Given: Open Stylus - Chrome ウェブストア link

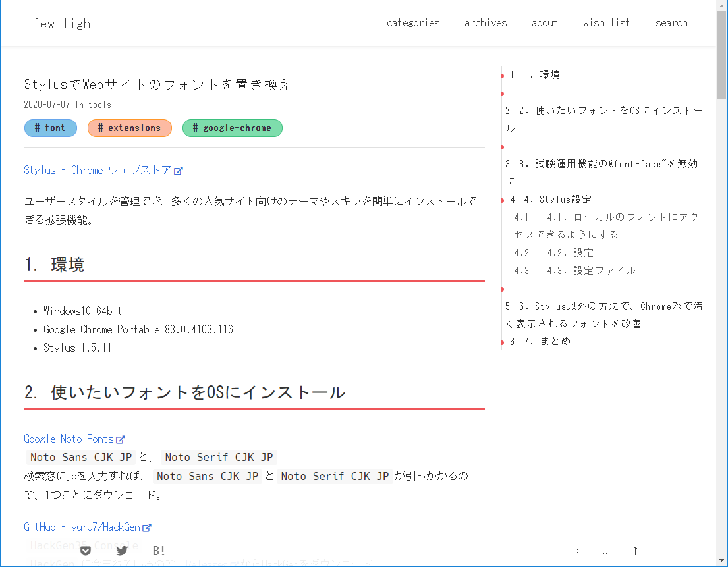Looking at the screenshot, I should [x=98, y=170].
